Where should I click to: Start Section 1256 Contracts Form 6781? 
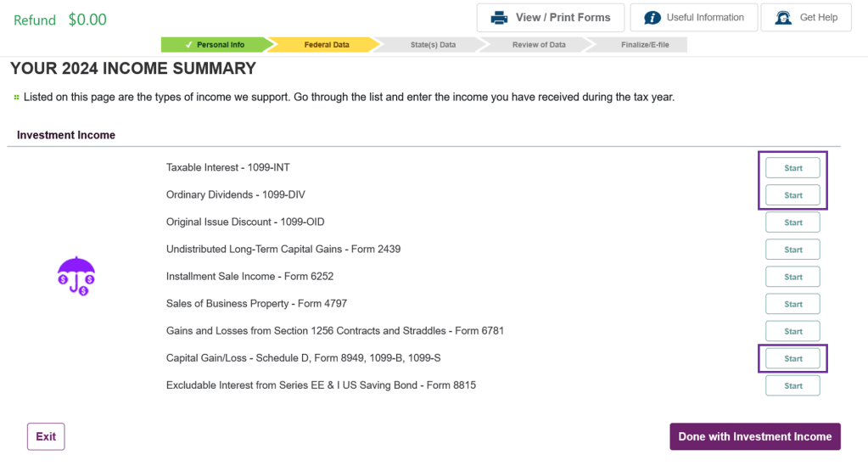click(792, 331)
